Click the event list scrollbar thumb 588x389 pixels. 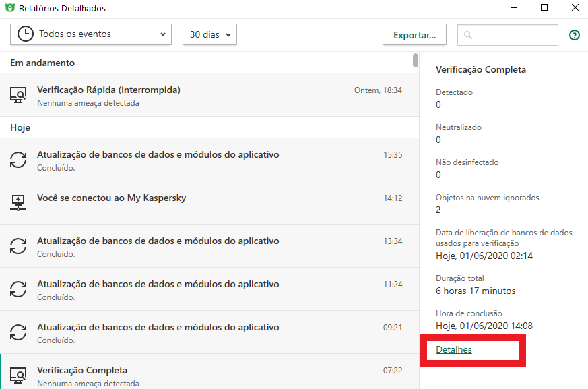pos(416,61)
